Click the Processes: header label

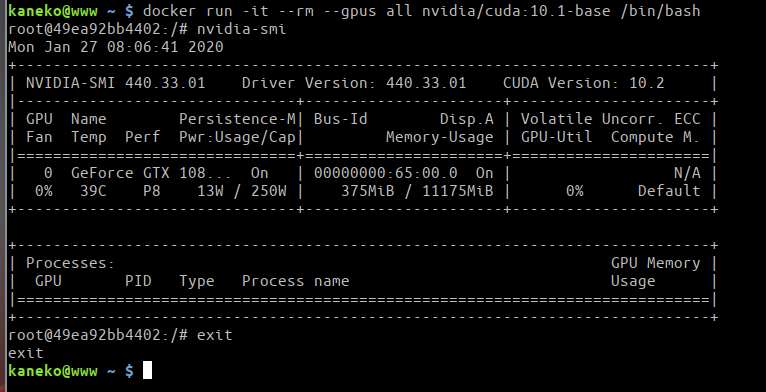(70, 263)
